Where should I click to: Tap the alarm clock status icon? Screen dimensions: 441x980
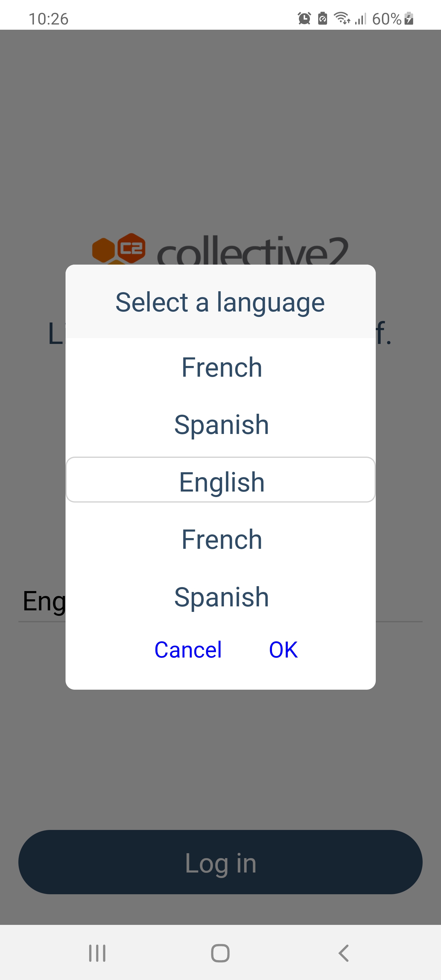point(304,18)
